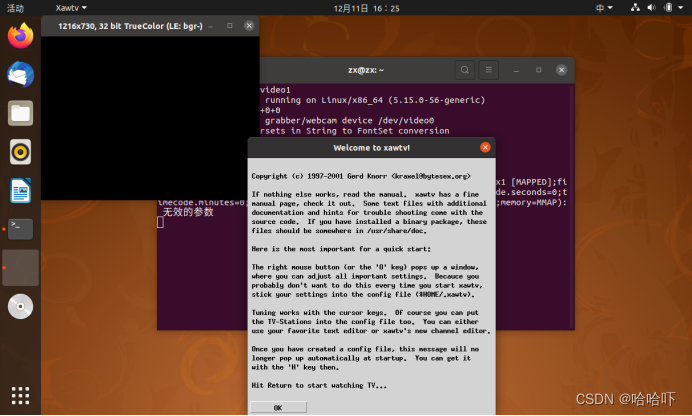Screen dimensions: 692x416
Task: Open the terminal hamburger menu
Action: [489, 70]
